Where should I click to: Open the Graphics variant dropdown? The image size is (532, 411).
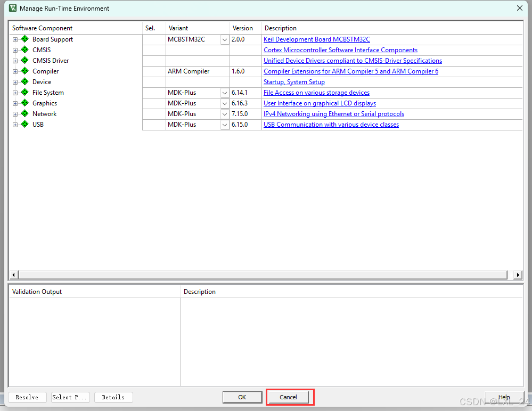coord(225,103)
